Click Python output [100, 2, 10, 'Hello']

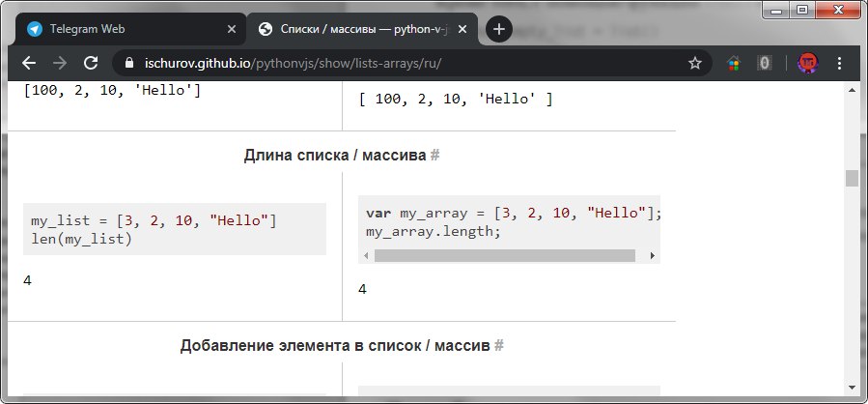[x=112, y=90]
